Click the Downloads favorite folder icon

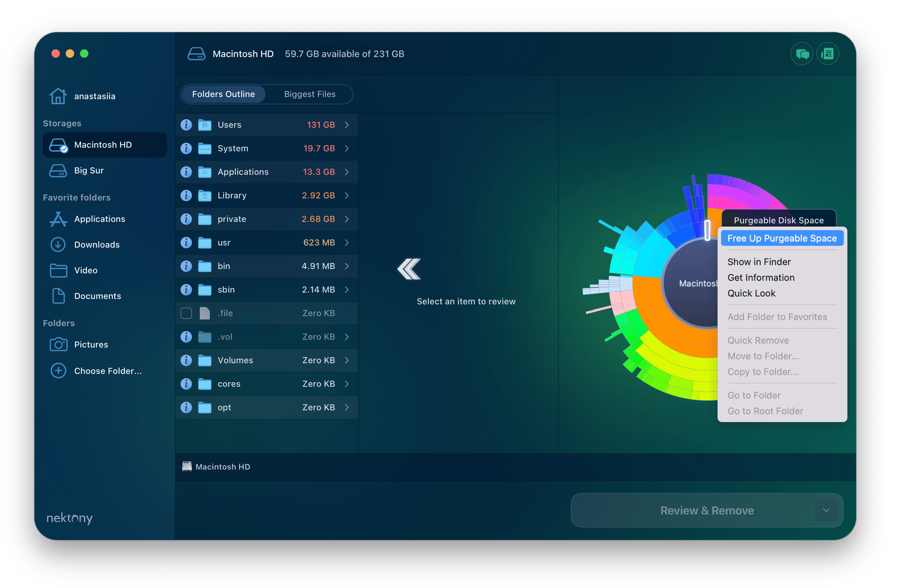[x=58, y=243]
